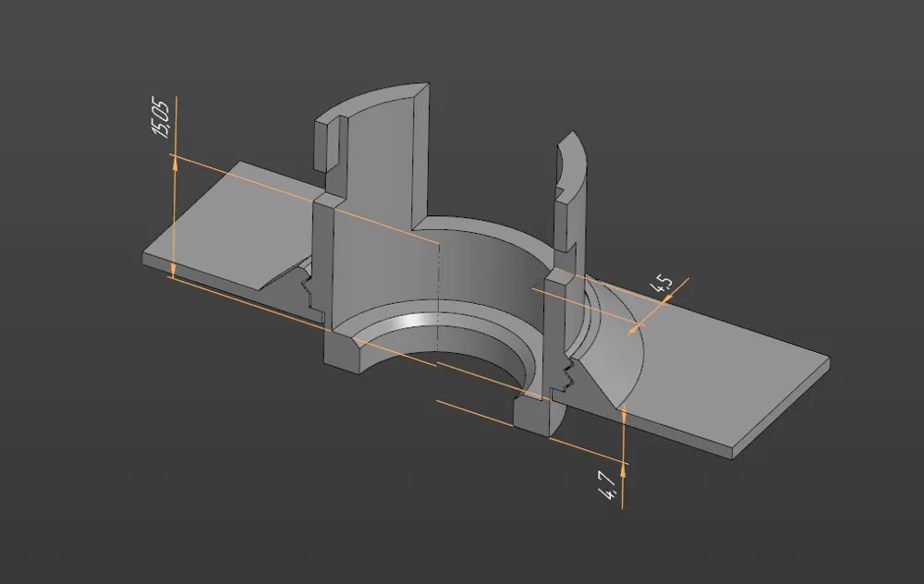Viewport: 924px width, 584px height.
Task: Click the left threaded section profile
Action: (309, 288)
